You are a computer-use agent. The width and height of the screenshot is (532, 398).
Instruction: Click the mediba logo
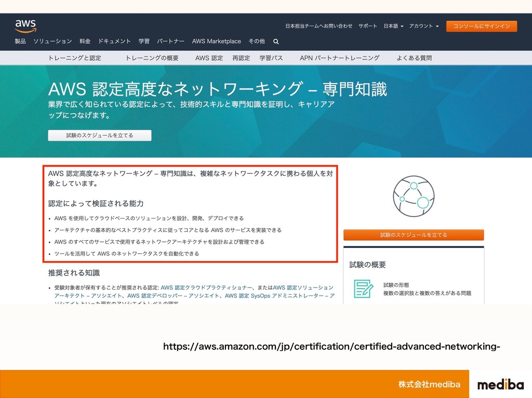click(x=500, y=385)
